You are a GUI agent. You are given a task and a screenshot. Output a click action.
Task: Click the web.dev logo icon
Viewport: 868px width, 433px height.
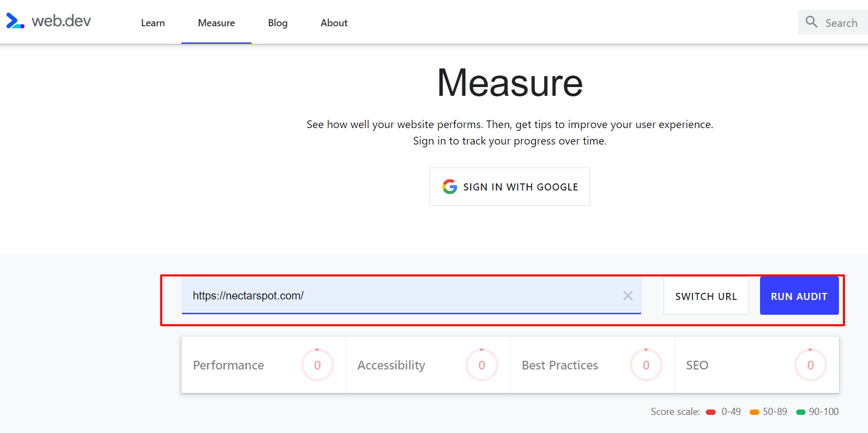click(15, 21)
